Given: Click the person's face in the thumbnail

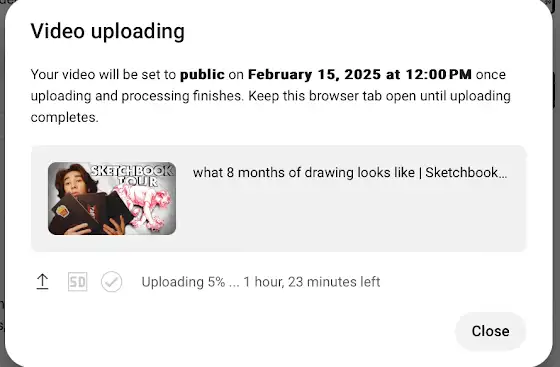Looking at the screenshot, I should coord(73,182).
